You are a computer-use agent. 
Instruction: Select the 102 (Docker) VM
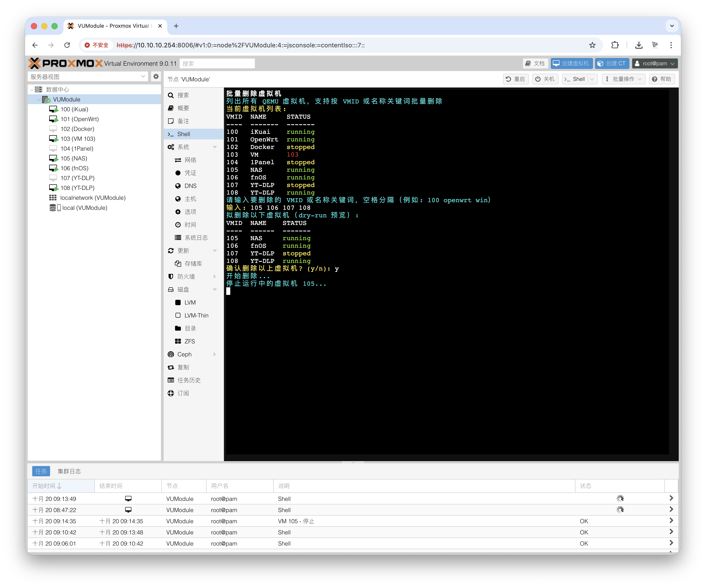[77, 129]
